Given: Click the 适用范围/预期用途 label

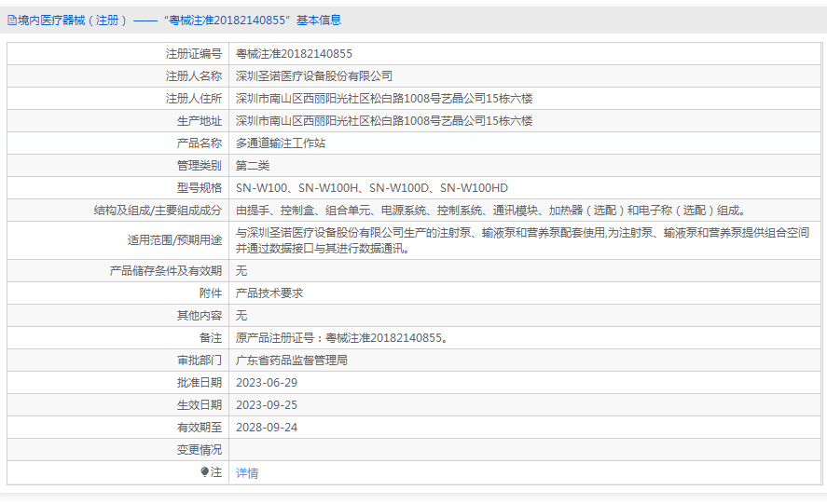Looking at the screenshot, I should [174, 240].
